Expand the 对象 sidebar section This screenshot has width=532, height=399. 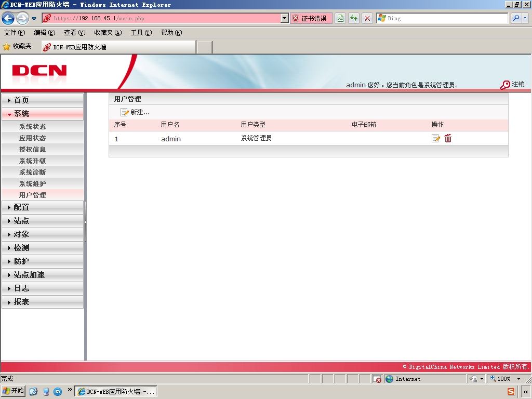click(x=43, y=234)
